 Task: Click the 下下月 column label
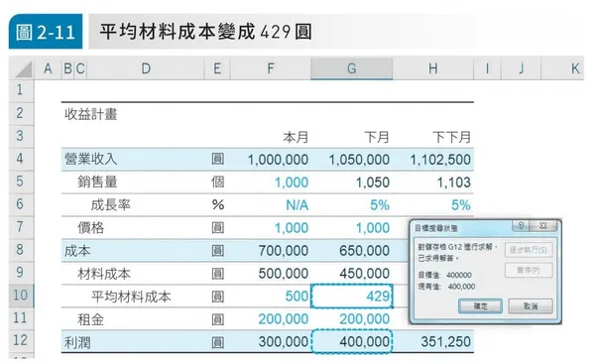pos(451,137)
